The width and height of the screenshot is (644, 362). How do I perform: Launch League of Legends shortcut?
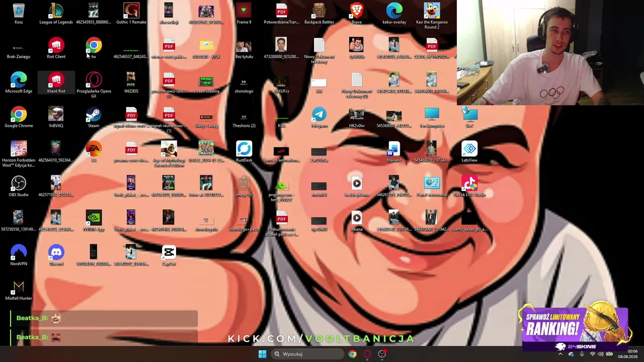pyautogui.click(x=56, y=14)
